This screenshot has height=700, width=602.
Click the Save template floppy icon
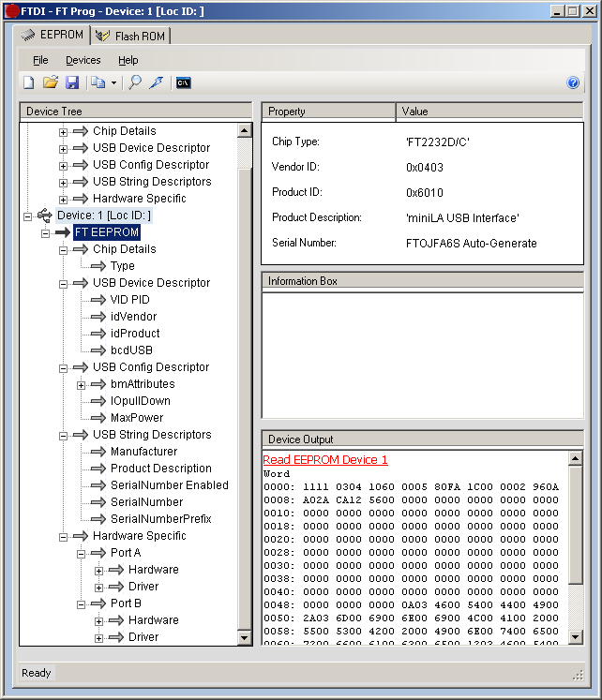(72, 82)
